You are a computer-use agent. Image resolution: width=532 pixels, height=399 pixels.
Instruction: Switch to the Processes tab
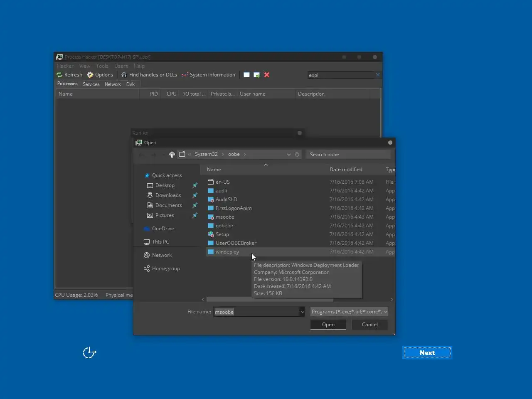(x=67, y=84)
